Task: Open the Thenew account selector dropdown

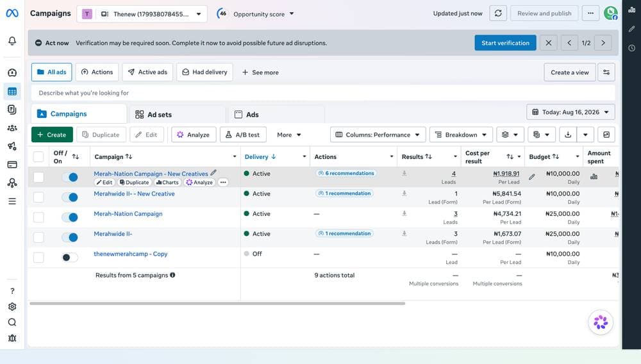Action: coord(142,13)
